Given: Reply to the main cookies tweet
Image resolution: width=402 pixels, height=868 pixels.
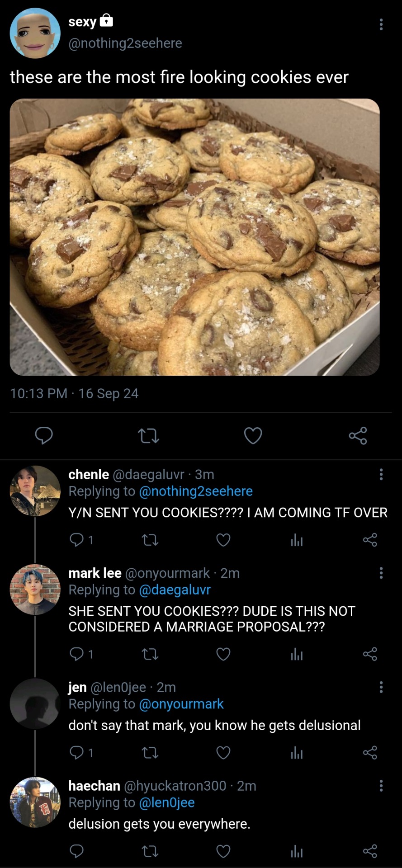Looking at the screenshot, I should (x=44, y=436).
